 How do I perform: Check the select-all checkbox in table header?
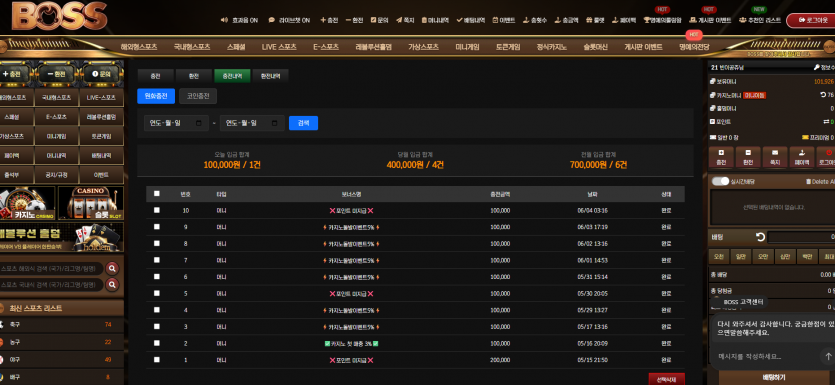tap(157, 194)
